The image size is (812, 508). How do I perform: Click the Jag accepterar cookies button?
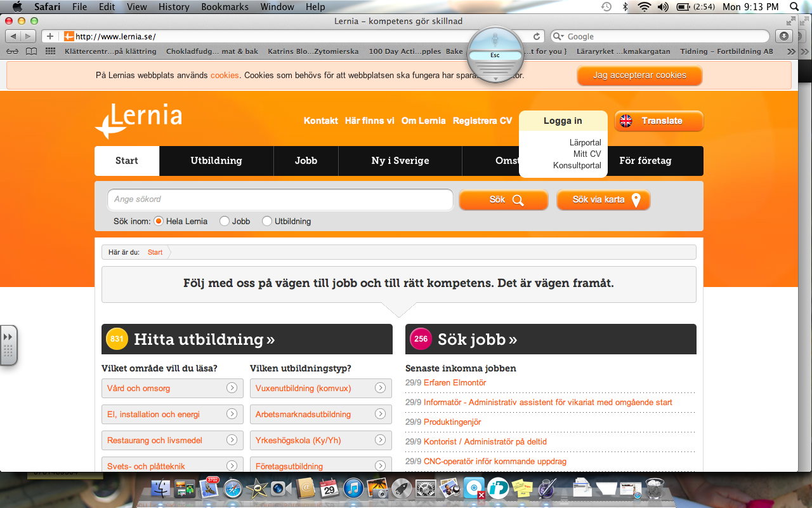pos(639,76)
